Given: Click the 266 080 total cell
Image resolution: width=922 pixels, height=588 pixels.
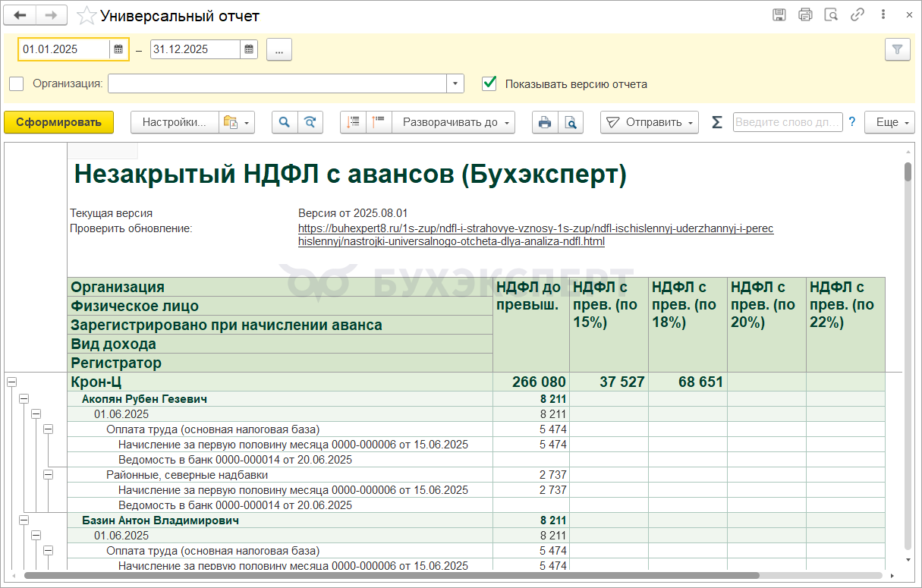Looking at the screenshot, I should (x=531, y=382).
